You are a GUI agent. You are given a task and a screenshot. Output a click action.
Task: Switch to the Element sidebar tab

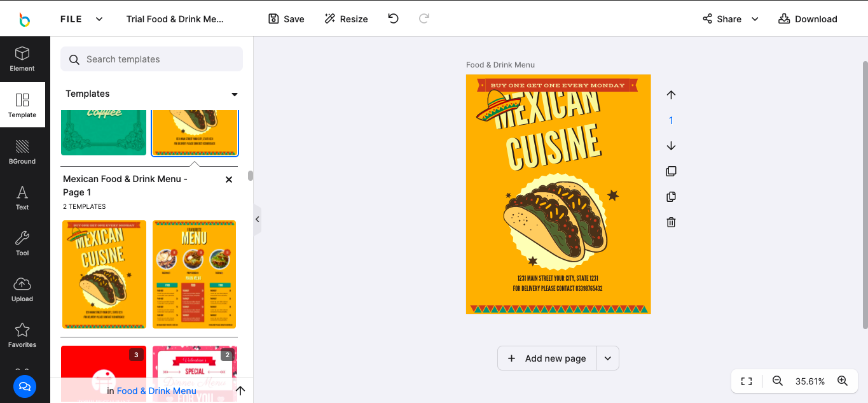pyautogui.click(x=22, y=59)
